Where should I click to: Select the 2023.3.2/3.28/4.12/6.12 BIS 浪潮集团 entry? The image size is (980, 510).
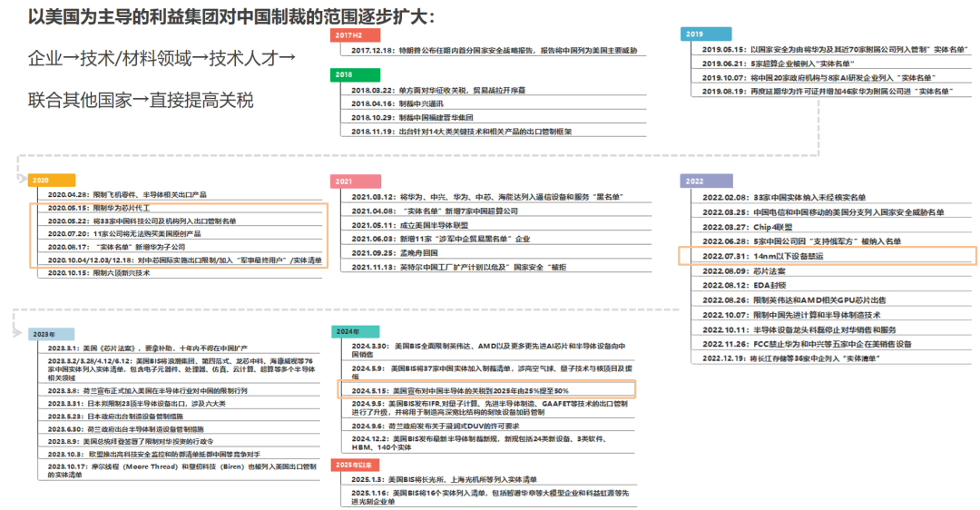pos(181,369)
